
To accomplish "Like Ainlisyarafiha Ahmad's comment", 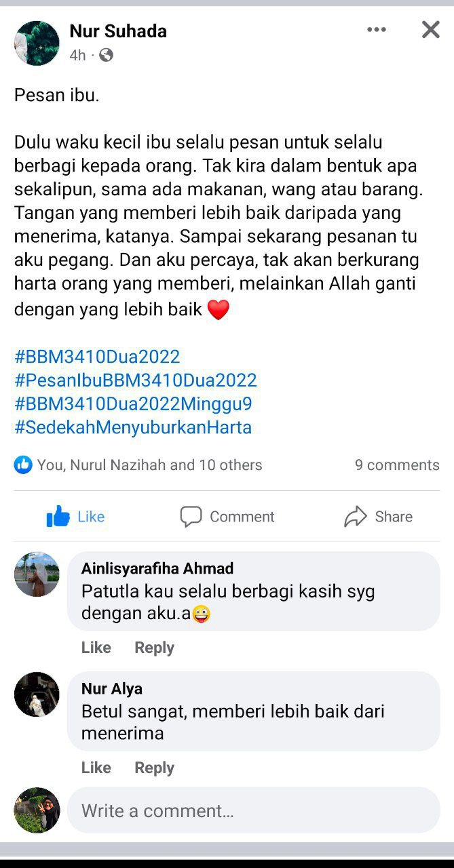I will (x=96, y=648).
